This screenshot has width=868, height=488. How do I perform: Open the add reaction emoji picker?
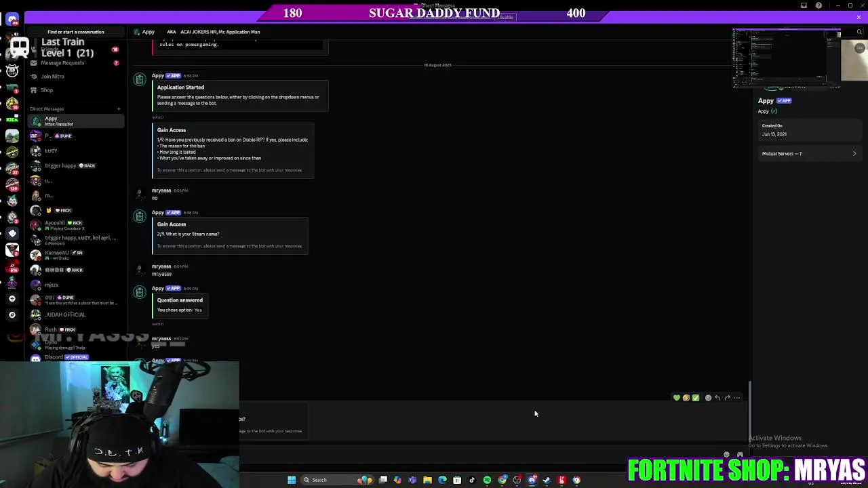708,398
